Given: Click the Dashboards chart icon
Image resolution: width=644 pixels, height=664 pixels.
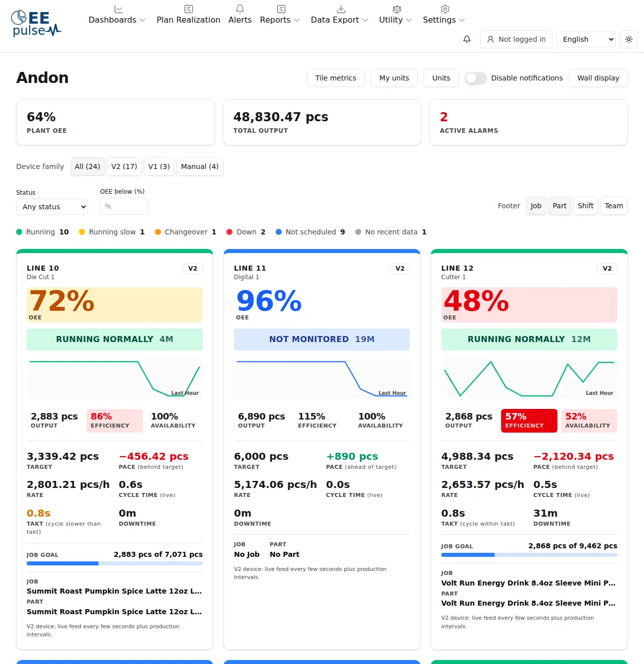Looking at the screenshot, I should [x=119, y=9].
